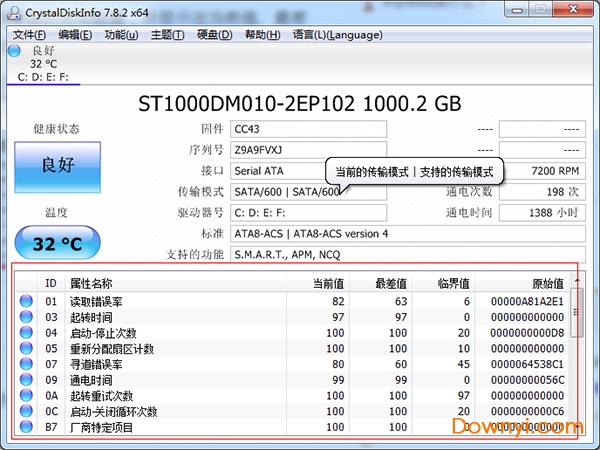This screenshot has width=600, height=450.
Task: Click the blue orb next to 寻道错误率
Action: click(26, 364)
